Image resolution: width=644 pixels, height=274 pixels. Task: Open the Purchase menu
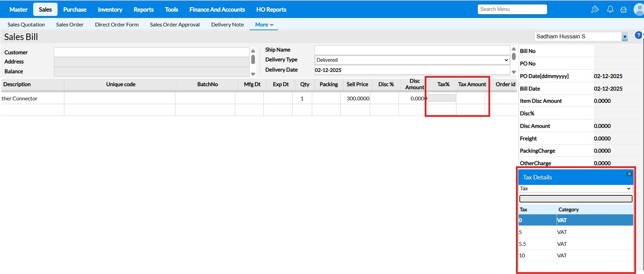[x=75, y=9]
